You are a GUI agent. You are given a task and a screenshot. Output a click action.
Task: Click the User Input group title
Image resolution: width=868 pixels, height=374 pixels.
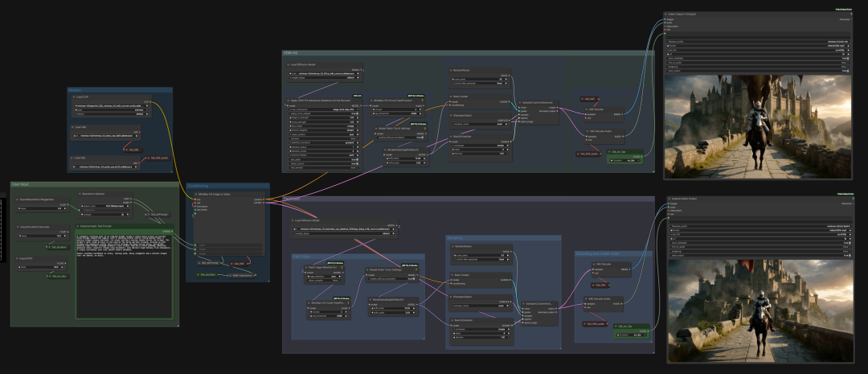(x=20, y=184)
